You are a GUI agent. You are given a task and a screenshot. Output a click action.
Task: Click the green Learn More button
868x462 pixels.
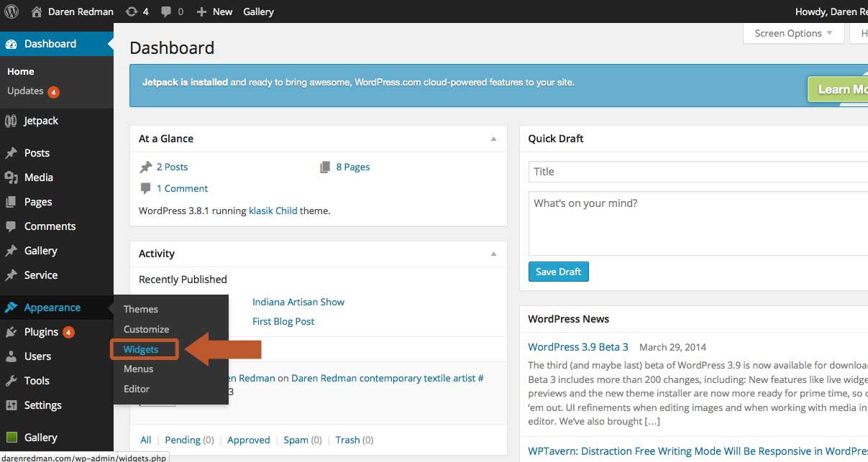point(839,89)
